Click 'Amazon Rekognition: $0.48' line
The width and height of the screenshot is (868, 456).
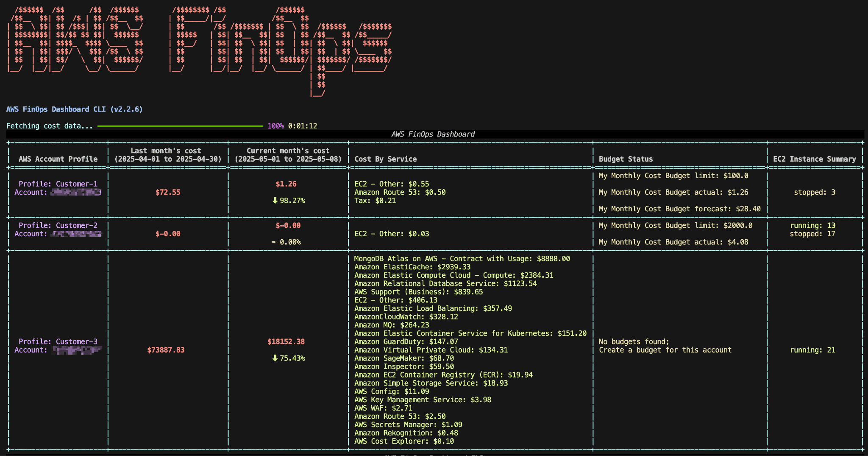pyautogui.click(x=406, y=433)
